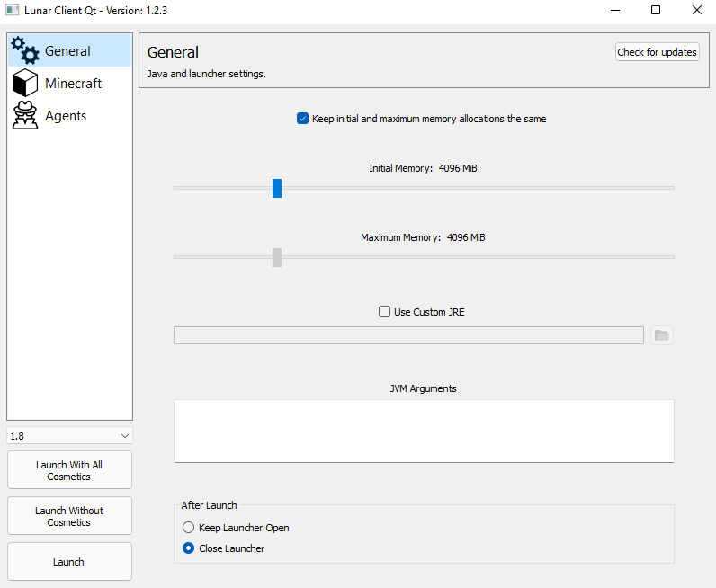Click the Initial Memory slider handle
The image size is (716, 588).
[x=277, y=188]
